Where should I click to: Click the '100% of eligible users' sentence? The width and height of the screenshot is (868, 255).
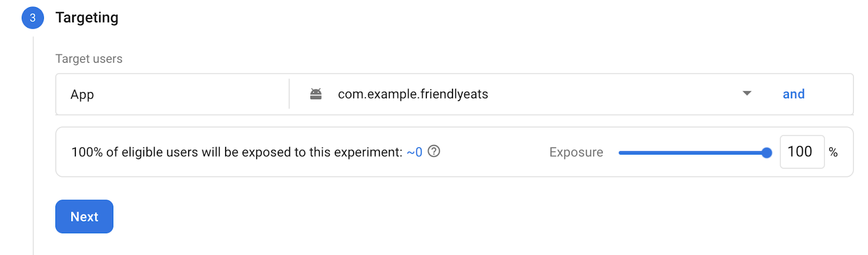237,152
